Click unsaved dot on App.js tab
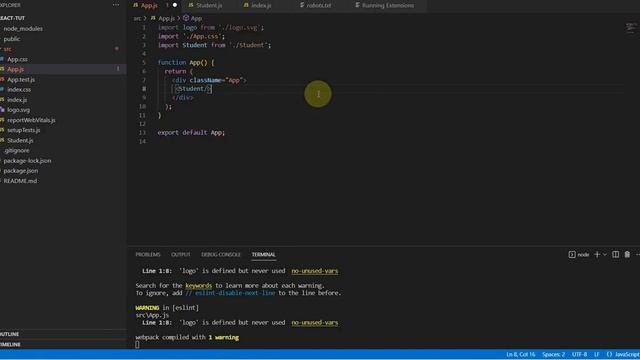Image resolution: width=640 pixels, height=360 pixels. 175,5
